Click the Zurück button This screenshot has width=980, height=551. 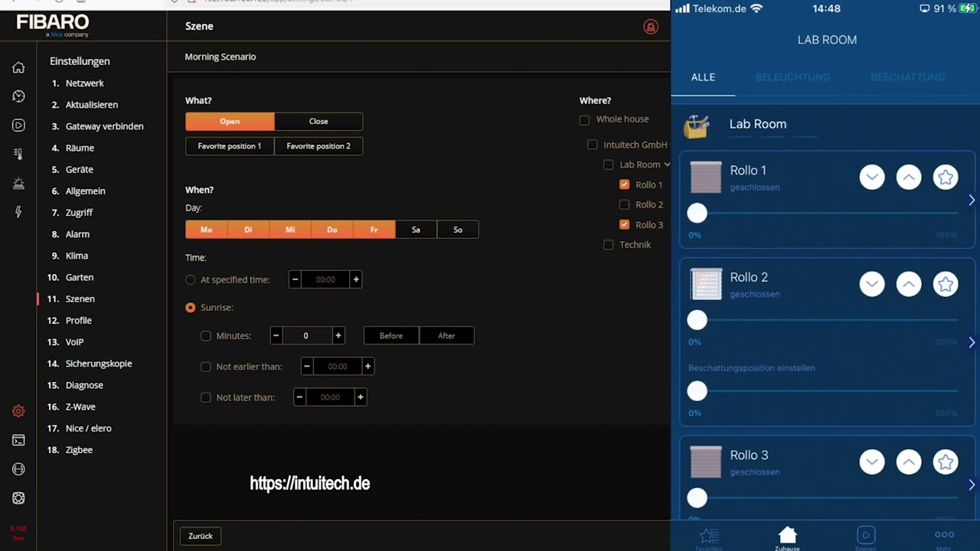click(201, 536)
